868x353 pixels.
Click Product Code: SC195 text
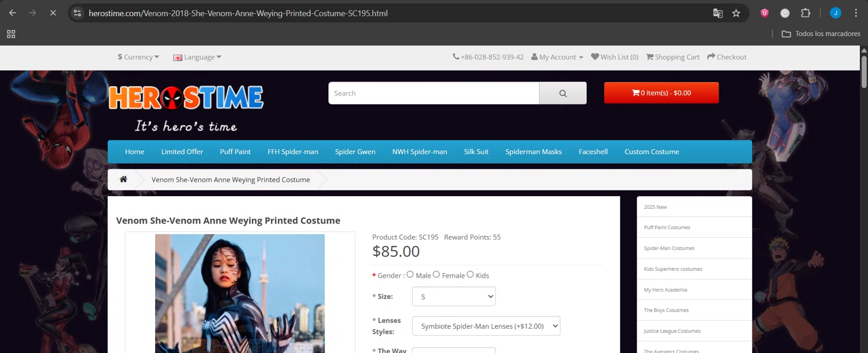405,237
